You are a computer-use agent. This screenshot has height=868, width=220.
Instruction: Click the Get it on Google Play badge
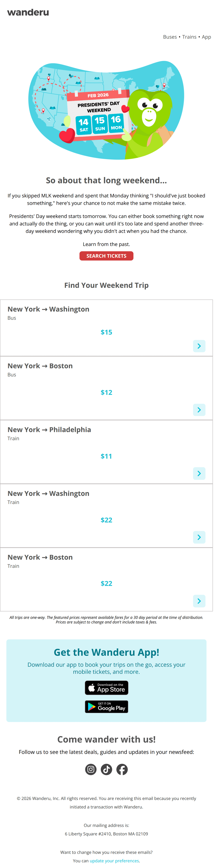(106, 707)
